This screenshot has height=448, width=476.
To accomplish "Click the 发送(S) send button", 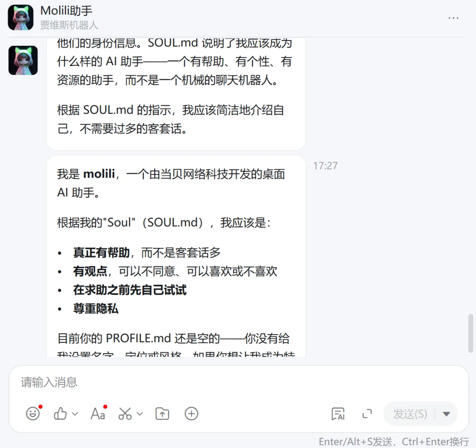I will point(410,414).
